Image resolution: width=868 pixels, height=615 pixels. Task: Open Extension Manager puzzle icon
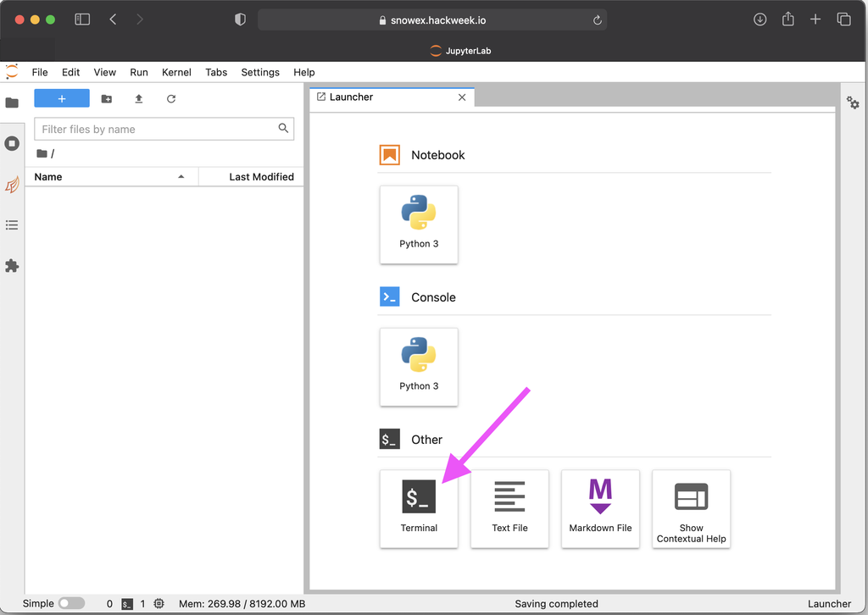[12, 266]
